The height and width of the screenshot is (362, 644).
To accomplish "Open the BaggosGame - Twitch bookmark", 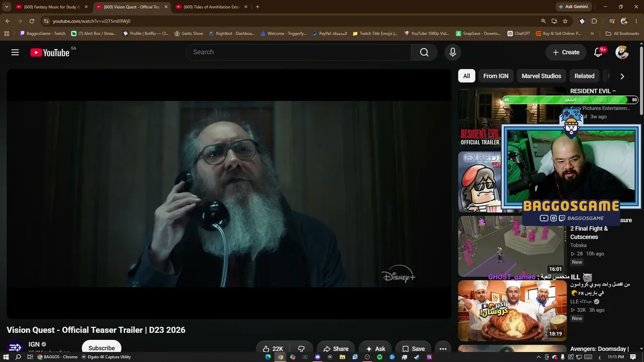I will [x=42, y=34].
